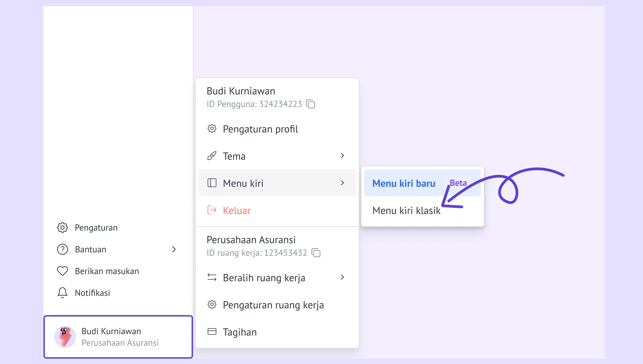Click the Tema paintbrush icon
643x364 pixels.
tap(212, 156)
